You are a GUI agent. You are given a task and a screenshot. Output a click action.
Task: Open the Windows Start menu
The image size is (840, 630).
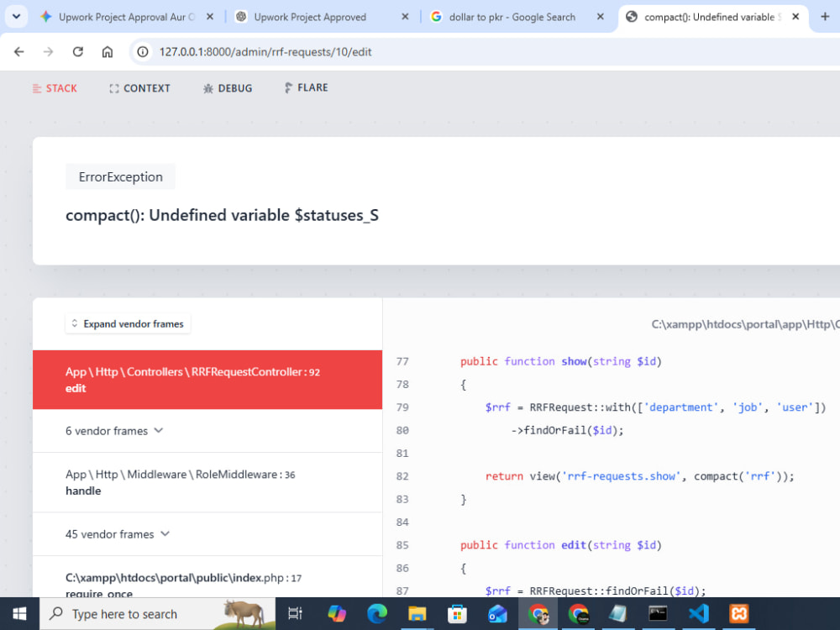click(x=20, y=614)
